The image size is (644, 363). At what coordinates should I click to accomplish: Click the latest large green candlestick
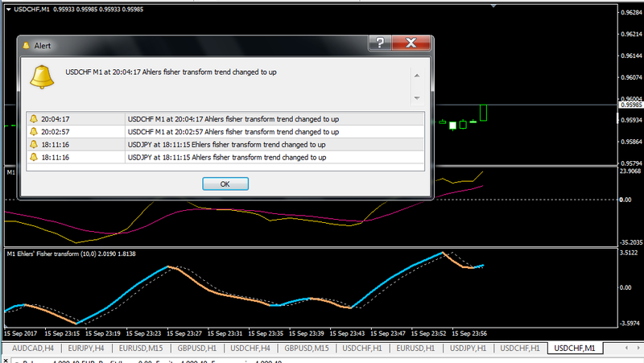pyautogui.click(x=484, y=113)
